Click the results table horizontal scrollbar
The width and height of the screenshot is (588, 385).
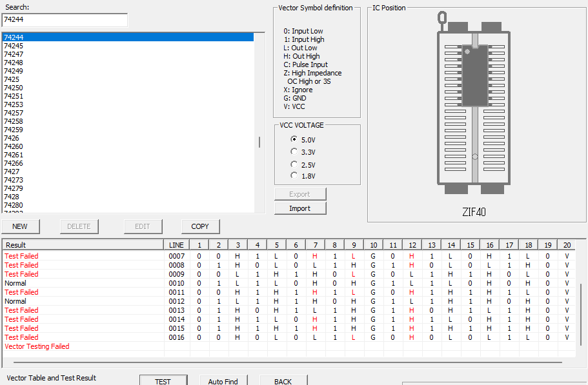tap(288, 362)
